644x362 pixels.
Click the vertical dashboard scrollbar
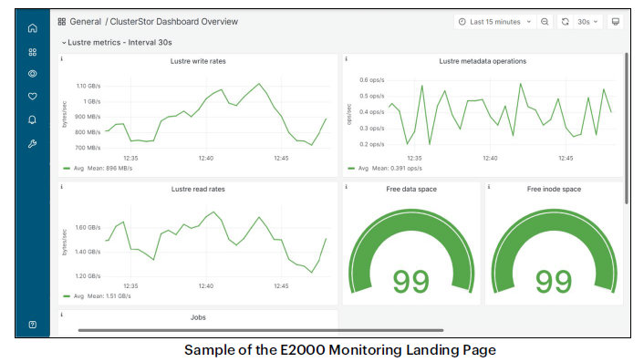(627, 128)
